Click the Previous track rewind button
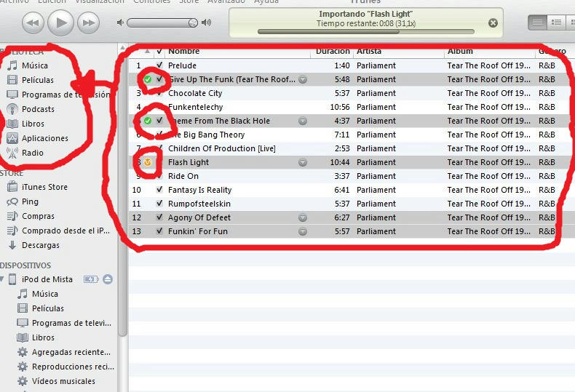The height and width of the screenshot is (392, 575). [33, 23]
